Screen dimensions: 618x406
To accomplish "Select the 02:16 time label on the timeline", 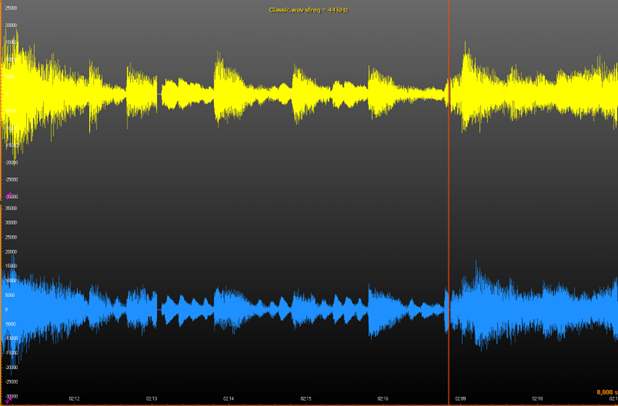I will point(383,399).
